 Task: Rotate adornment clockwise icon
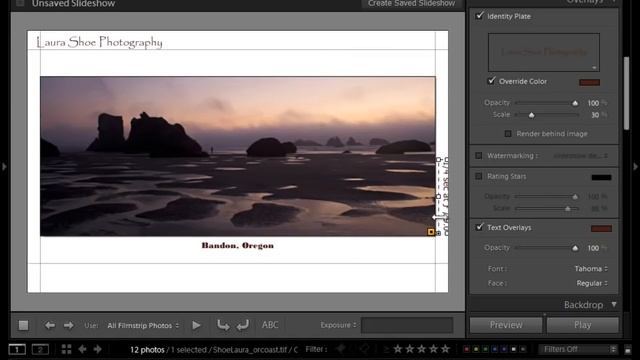243,325
